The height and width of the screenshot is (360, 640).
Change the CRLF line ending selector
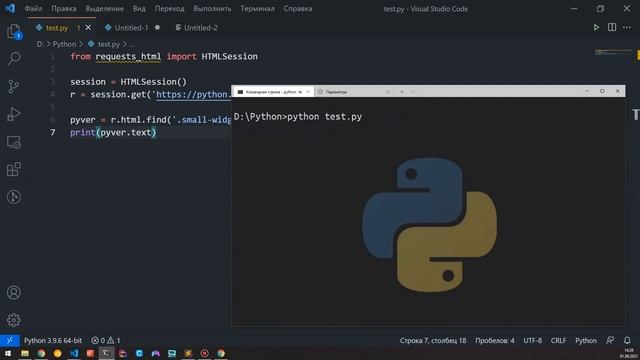point(558,340)
